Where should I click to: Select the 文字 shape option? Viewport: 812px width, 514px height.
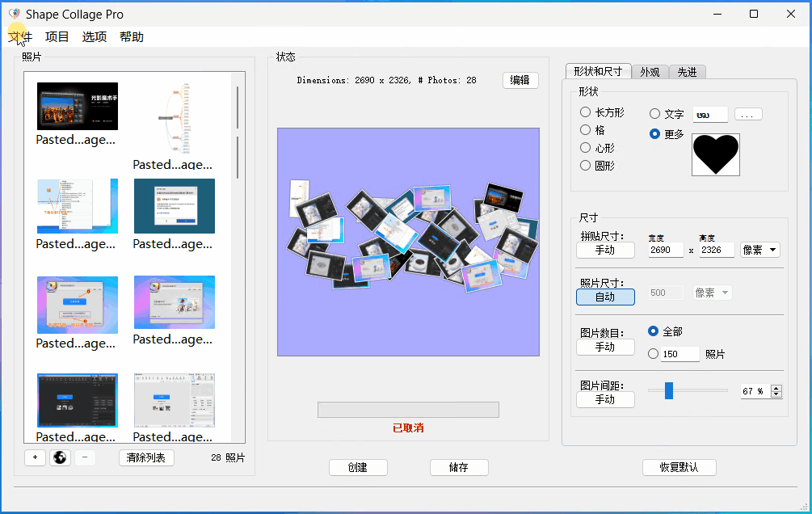click(x=654, y=113)
